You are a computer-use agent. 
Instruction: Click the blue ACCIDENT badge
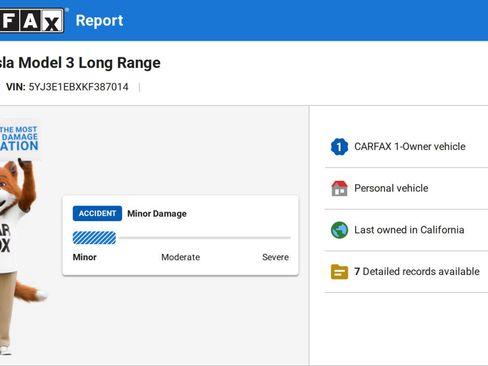[97, 214]
